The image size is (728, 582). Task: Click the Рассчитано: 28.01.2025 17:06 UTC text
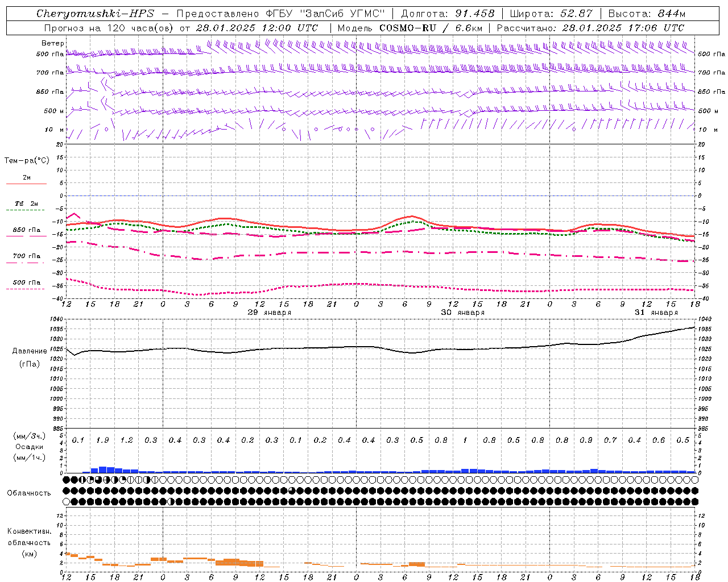coord(590,28)
